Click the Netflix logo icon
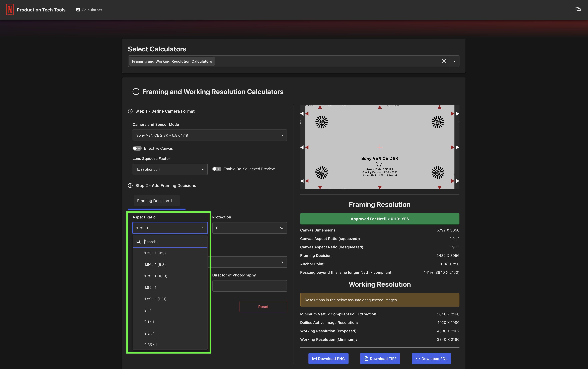The image size is (588, 369). 10,10
